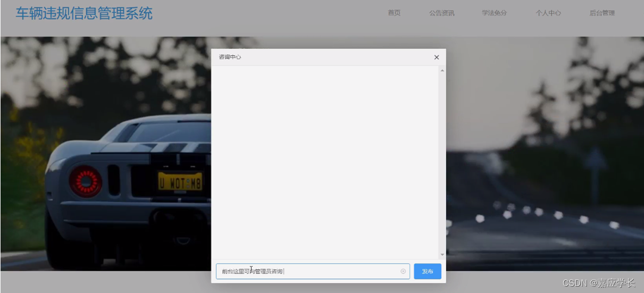The width and height of the screenshot is (644, 293).
Task: Click the chat scrollbar down arrow
Action: coord(442,255)
